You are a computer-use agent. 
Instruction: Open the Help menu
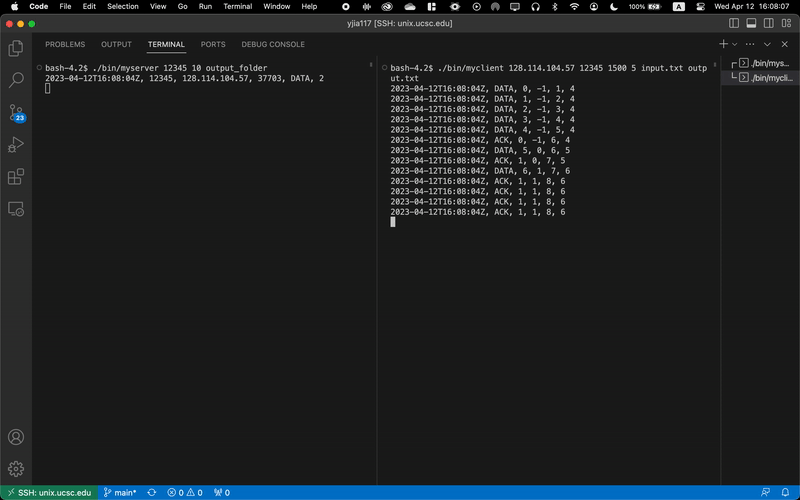click(x=309, y=7)
